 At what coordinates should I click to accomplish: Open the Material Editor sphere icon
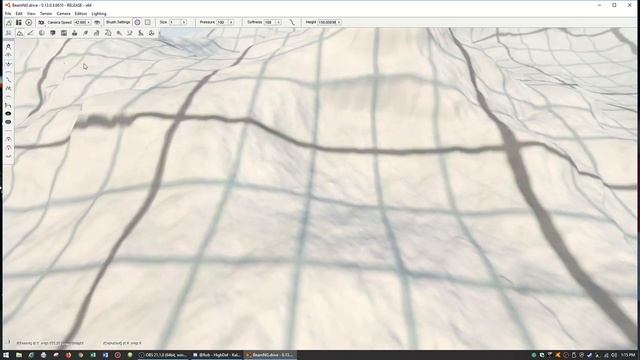click(x=42, y=33)
